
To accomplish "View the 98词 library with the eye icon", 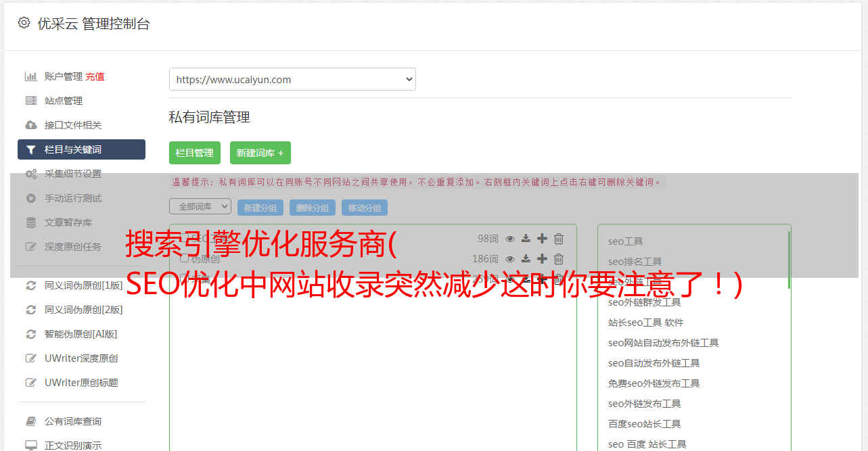I will [x=510, y=239].
